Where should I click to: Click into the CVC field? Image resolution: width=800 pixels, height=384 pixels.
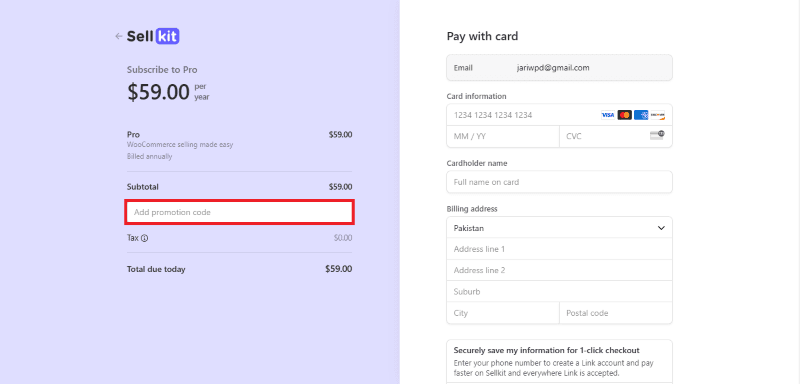tap(616, 137)
